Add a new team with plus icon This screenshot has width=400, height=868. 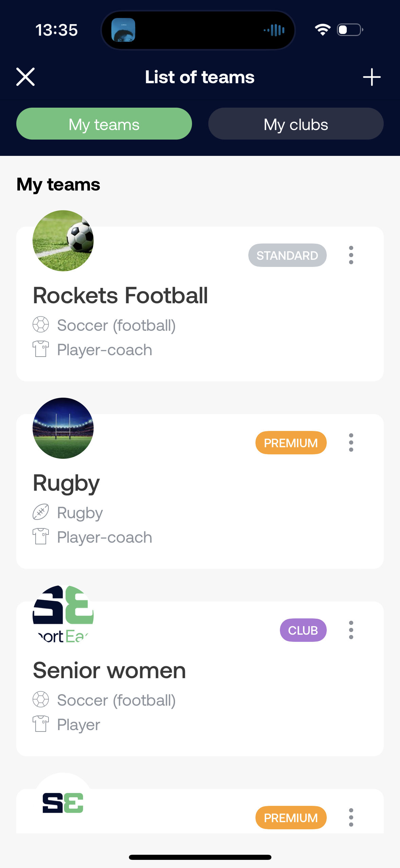coord(372,77)
